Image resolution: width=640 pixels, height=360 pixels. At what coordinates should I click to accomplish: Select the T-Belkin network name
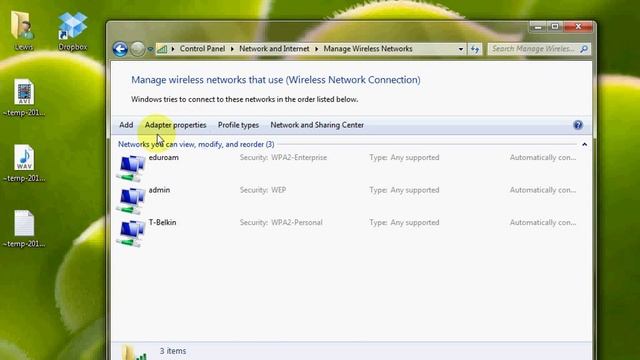click(x=162, y=222)
